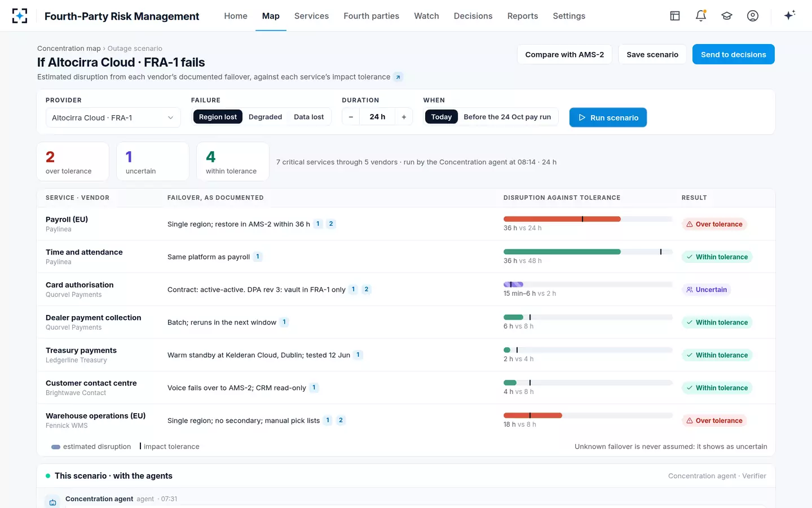Viewport: 812px width, 508px height.
Task: Click the 1 uncertain summary card
Action: [x=153, y=161]
